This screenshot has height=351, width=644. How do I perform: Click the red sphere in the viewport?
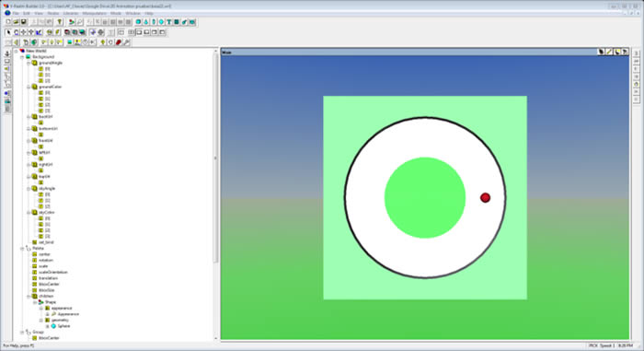click(485, 197)
